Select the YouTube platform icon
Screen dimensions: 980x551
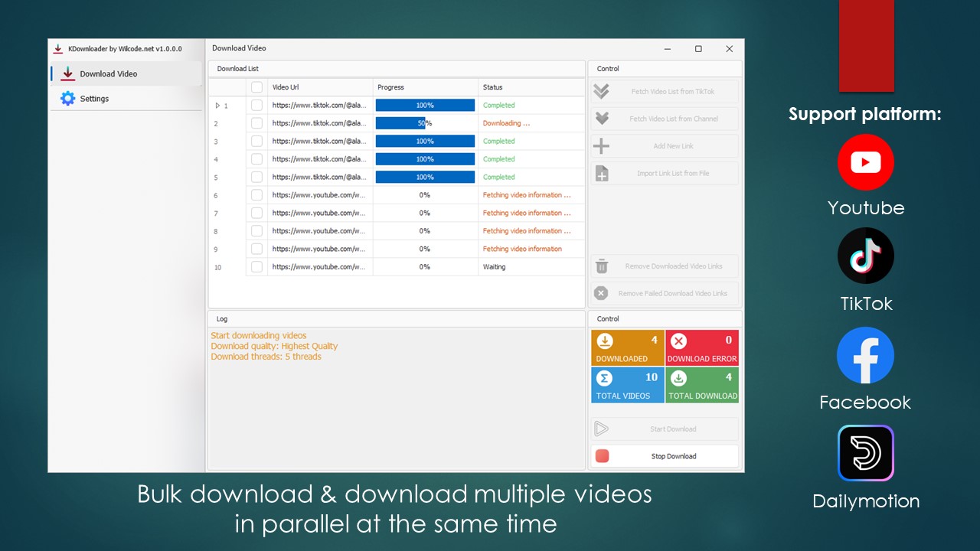866,162
